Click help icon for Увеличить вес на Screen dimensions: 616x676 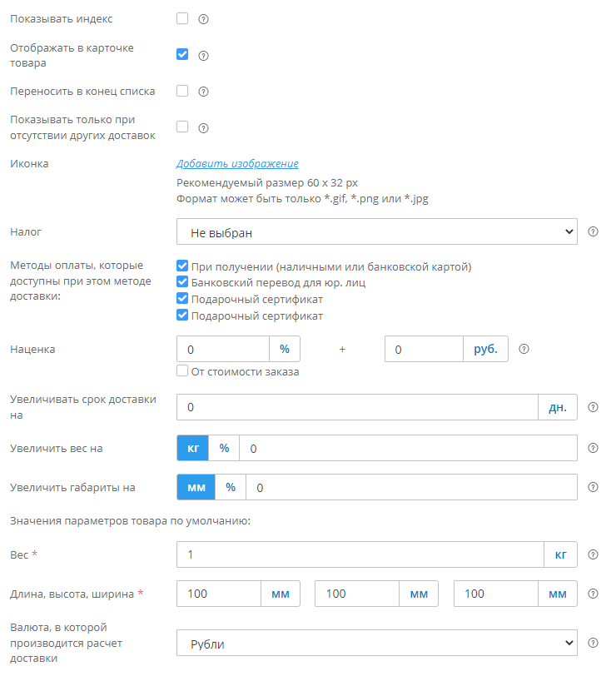(594, 448)
